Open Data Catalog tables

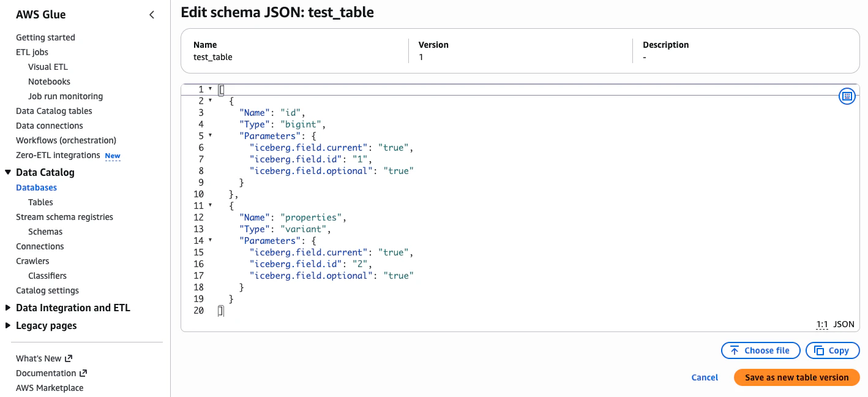click(54, 111)
